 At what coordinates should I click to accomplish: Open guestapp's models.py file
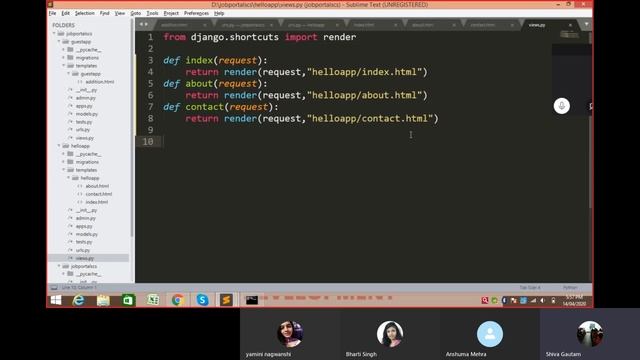pyautogui.click(x=87, y=114)
